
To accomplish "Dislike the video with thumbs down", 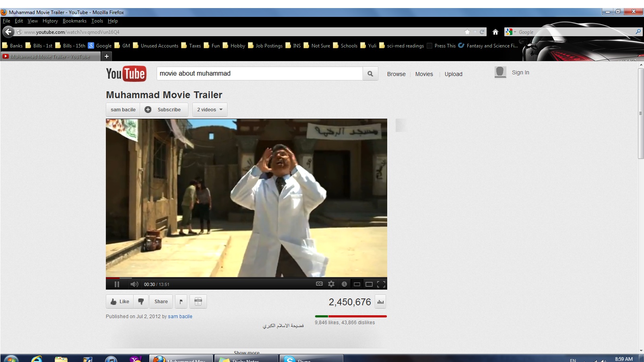I will [x=141, y=302].
